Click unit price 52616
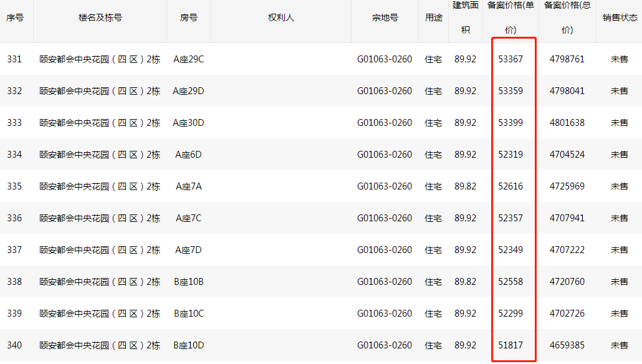The image size is (642, 364). click(510, 186)
